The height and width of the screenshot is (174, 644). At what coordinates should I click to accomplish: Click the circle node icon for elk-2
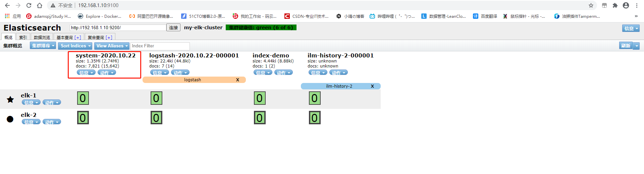(x=10, y=119)
